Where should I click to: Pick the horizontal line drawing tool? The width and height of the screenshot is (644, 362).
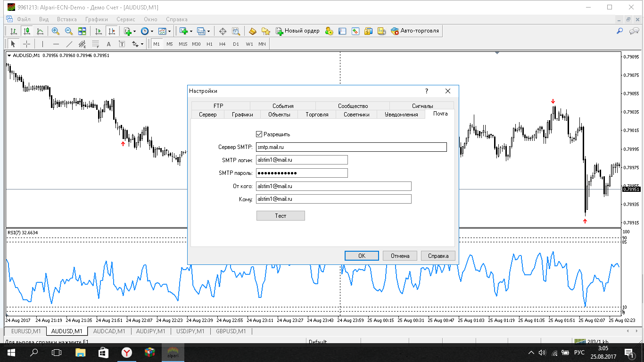(x=56, y=44)
